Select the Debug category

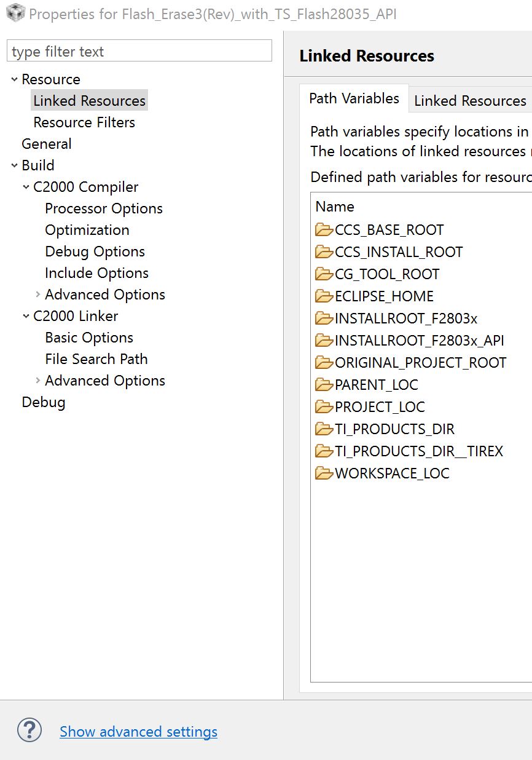tap(43, 402)
